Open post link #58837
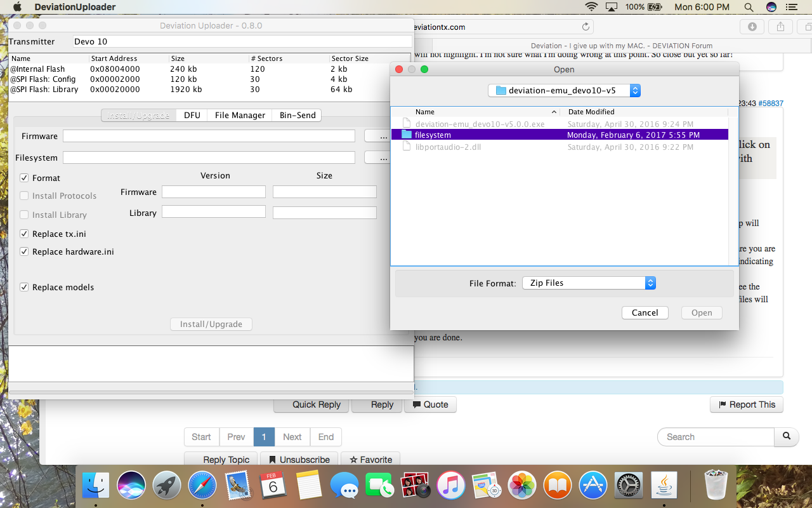The width and height of the screenshot is (812, 508). (x=771, y=103)
